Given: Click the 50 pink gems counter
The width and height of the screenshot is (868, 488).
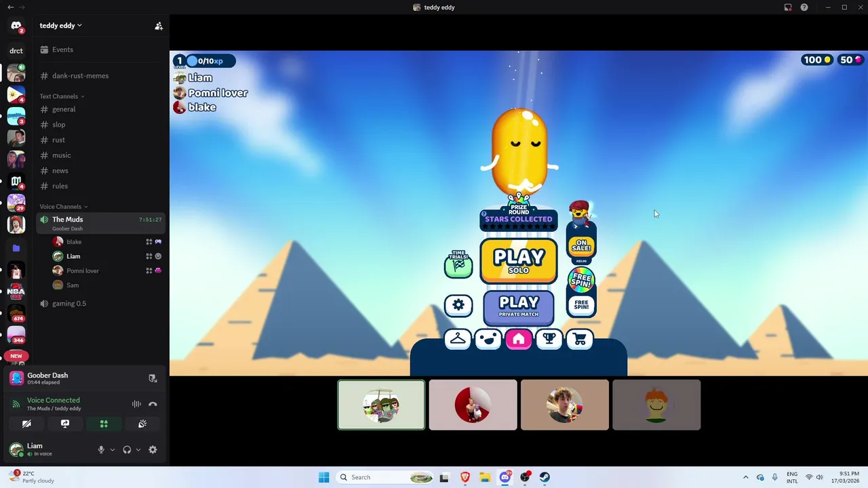Looking at the screenshot, I should [850, 60].
